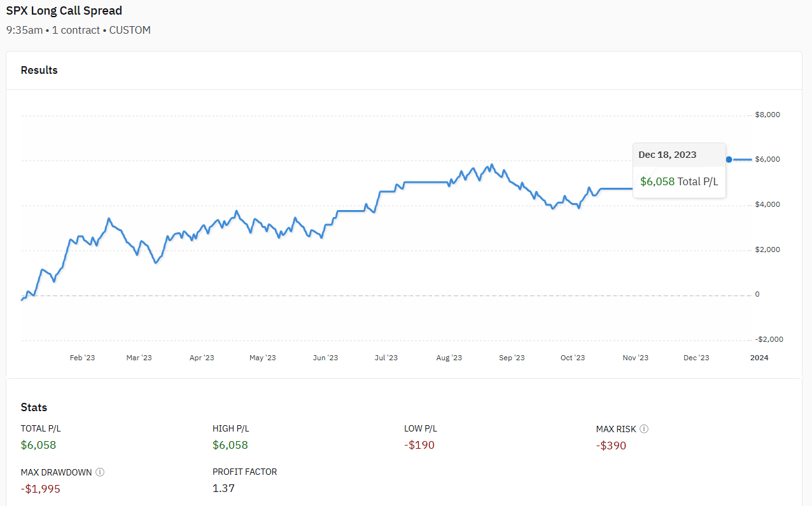812x506 pixels.
Task: Click the Mar '23 axis label
Action: coord(139,358)
